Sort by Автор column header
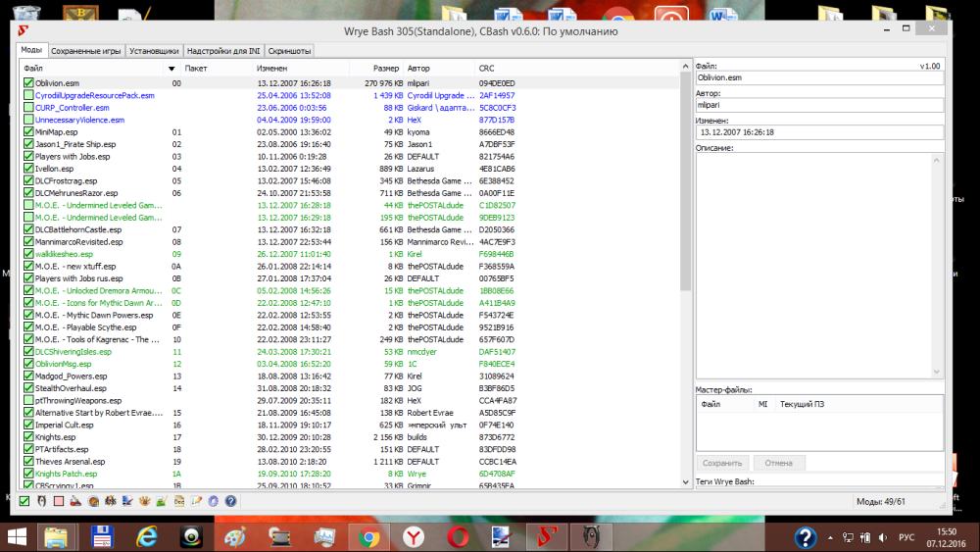This screenshot has width=980, height=552. click(x=439, y=68)
